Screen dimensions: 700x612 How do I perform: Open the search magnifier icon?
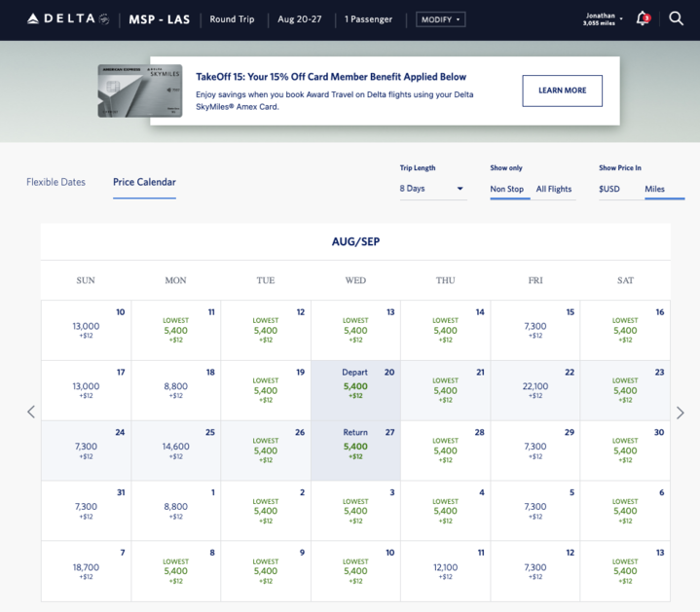[676, 18]
